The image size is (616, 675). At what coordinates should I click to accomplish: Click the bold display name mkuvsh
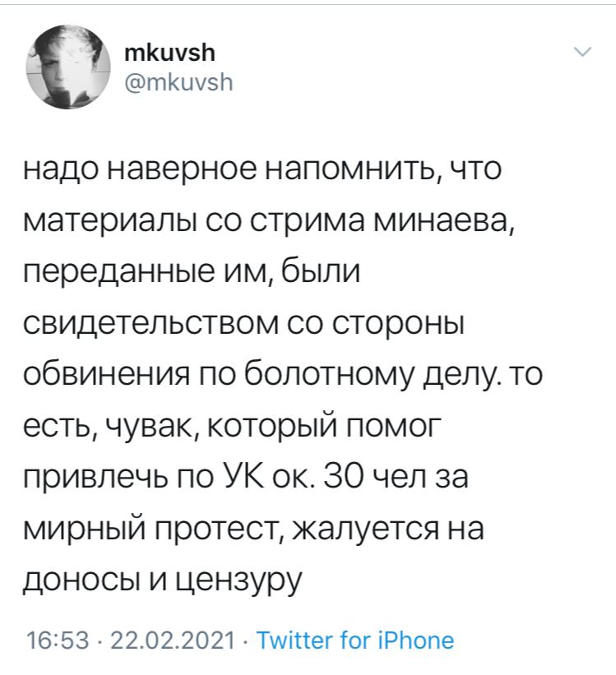(173, 53)
